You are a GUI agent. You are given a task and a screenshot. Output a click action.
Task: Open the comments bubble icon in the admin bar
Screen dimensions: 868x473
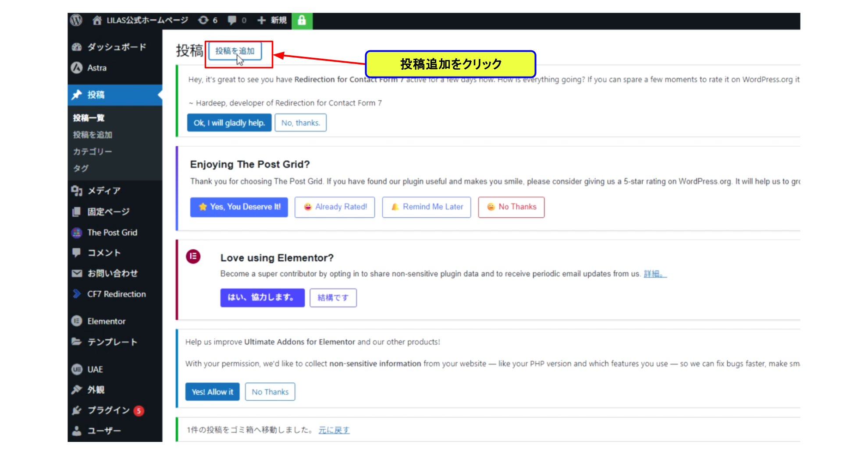click(232, 20)
